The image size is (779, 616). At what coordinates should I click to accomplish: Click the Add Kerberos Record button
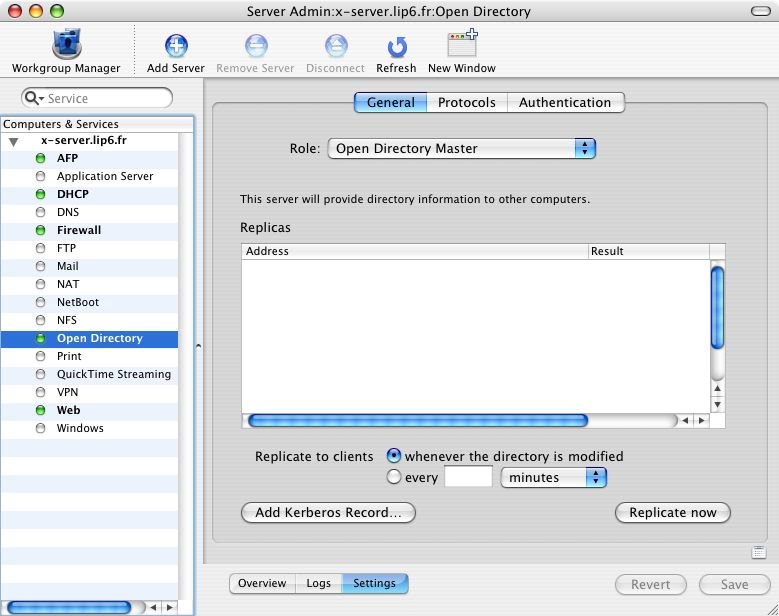pos(328,512)
